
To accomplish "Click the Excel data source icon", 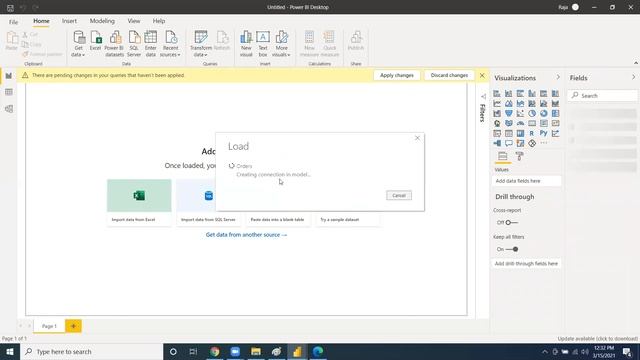I will coord(96,40).
